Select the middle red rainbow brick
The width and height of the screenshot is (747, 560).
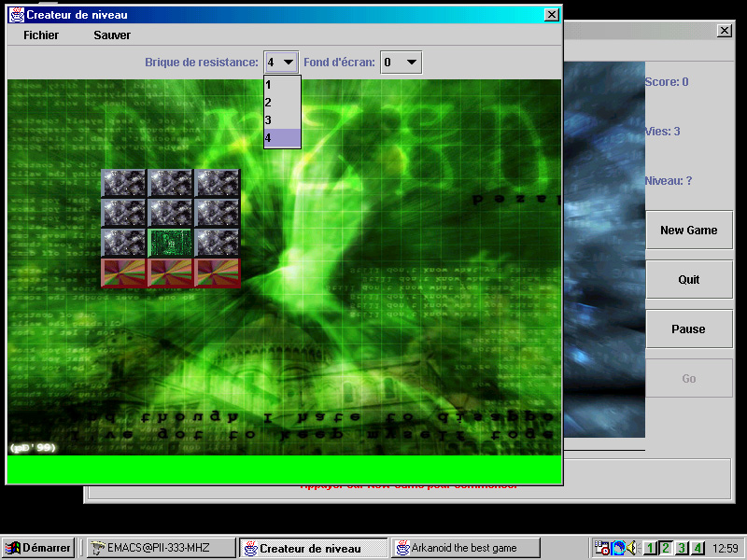coord(170,273)
